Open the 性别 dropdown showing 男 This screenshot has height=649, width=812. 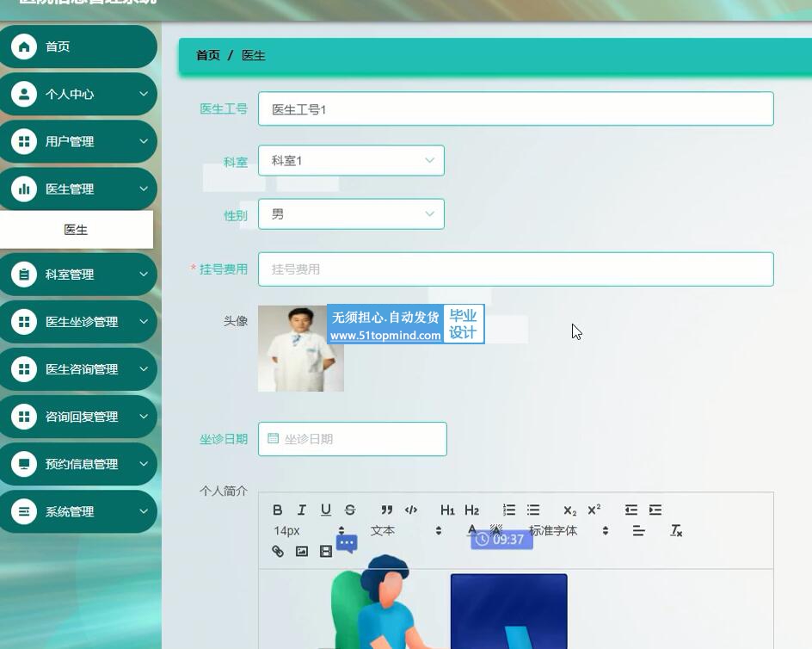pyautogui.click(x=351, y=214)
